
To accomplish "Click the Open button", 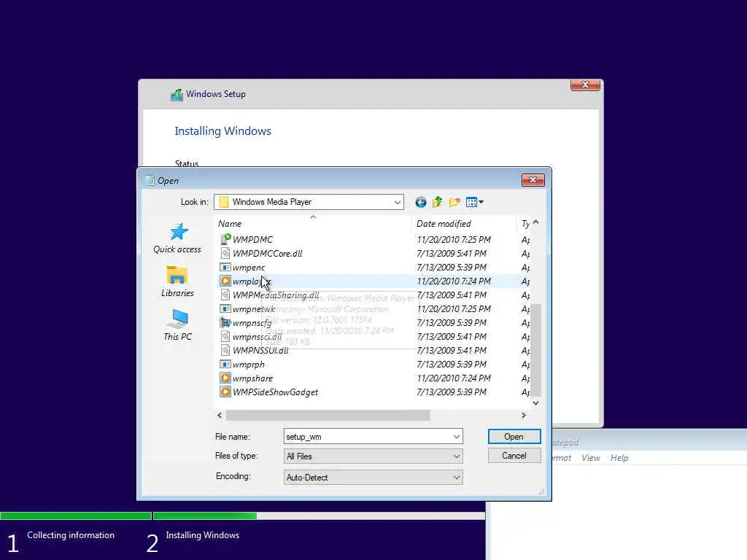I will coord(514,437).
